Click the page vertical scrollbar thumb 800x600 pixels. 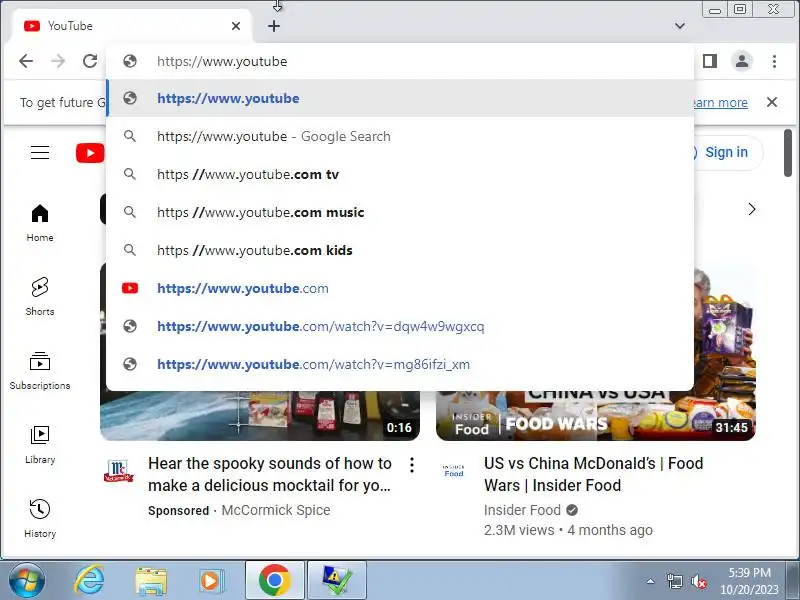click(x=788, y=153)
